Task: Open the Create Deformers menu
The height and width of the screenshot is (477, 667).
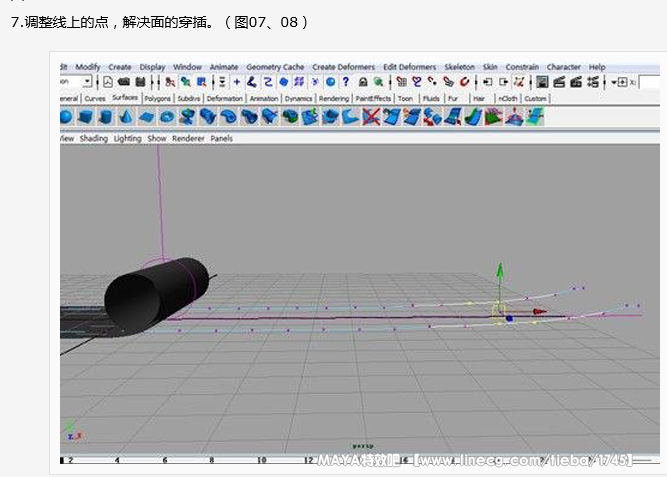Action: pyautogui.click(x=343, y=67)
